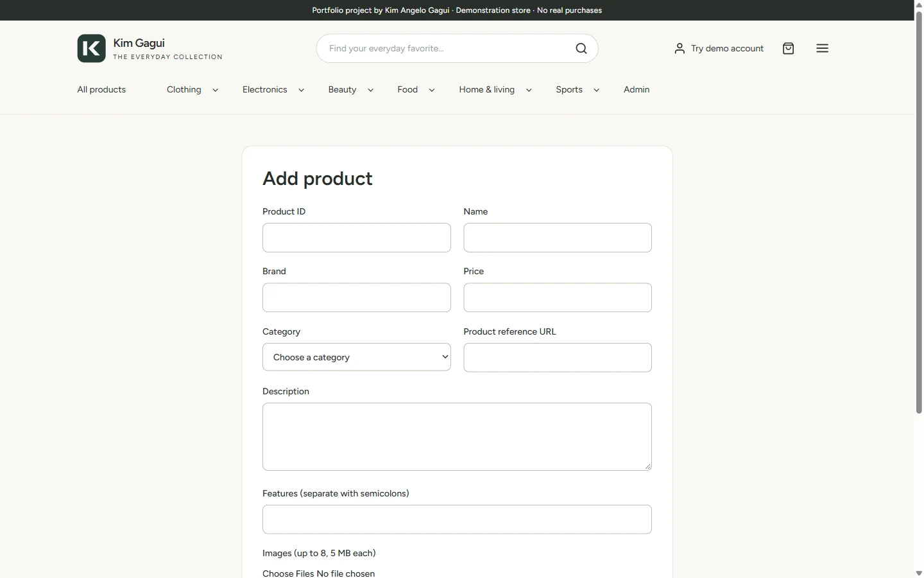
Task: Expand the Electronics submenu chevron
Action: point(302,90)
